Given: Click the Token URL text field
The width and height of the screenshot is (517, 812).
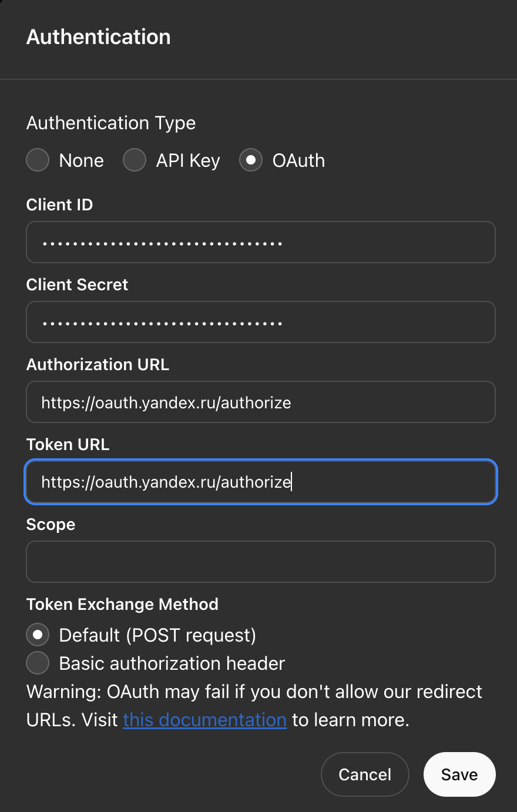Looking at the screenshot, I should pos(261,482).
